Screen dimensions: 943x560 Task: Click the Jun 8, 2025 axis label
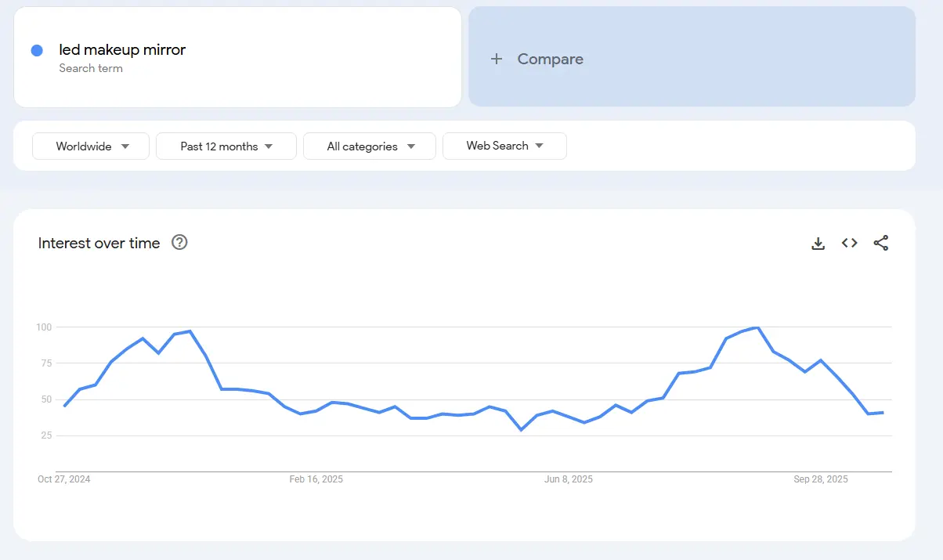tap(569, 479)
